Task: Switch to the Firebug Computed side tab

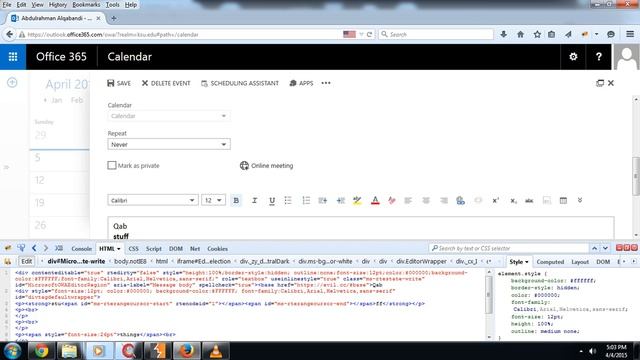Action: click(550, 262)
